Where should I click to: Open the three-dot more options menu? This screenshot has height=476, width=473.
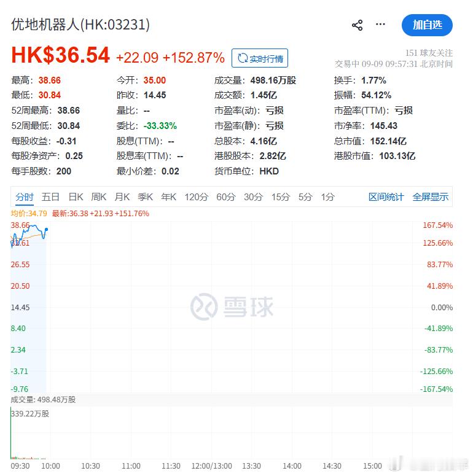pos(380,24)
